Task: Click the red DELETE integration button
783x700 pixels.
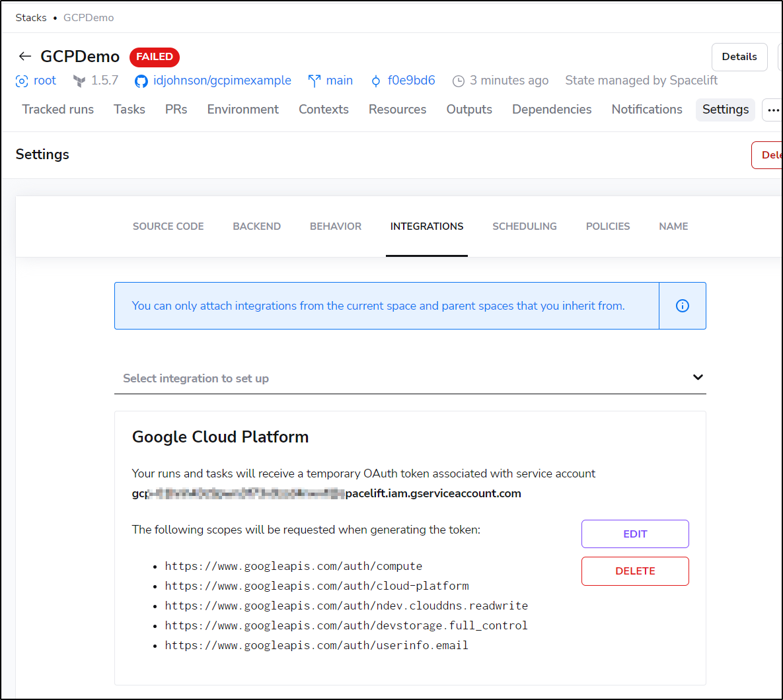Action: click(x=635, y=571)
